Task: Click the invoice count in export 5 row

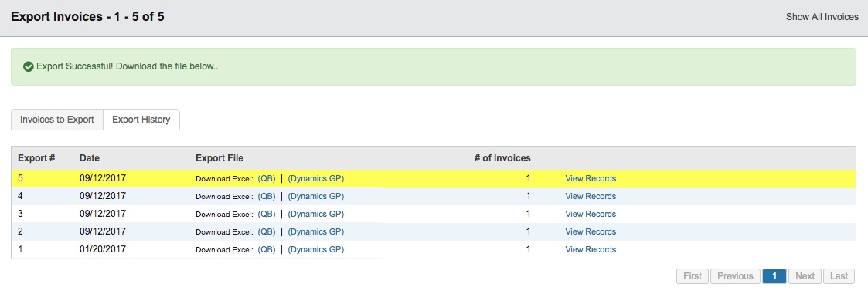Action: coord(528,178)
